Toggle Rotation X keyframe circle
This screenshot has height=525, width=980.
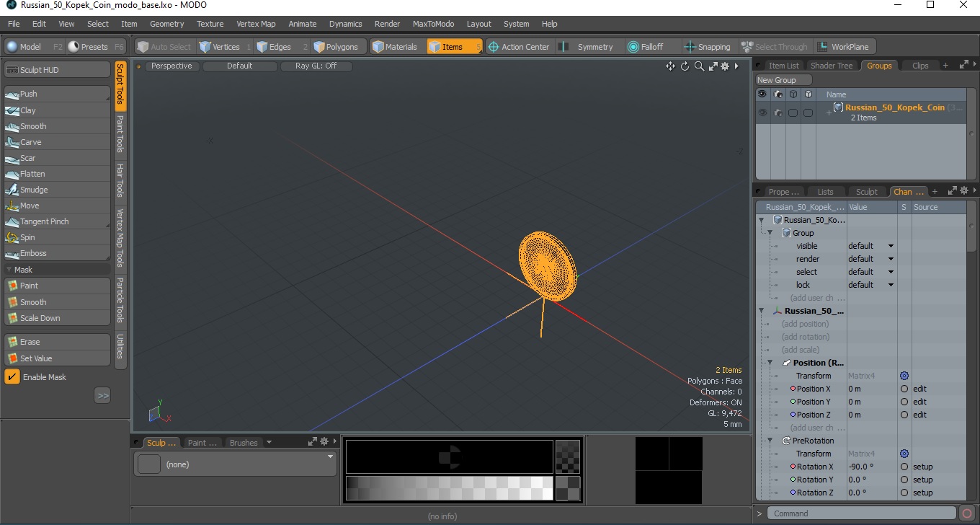click(x=904, y=467)
